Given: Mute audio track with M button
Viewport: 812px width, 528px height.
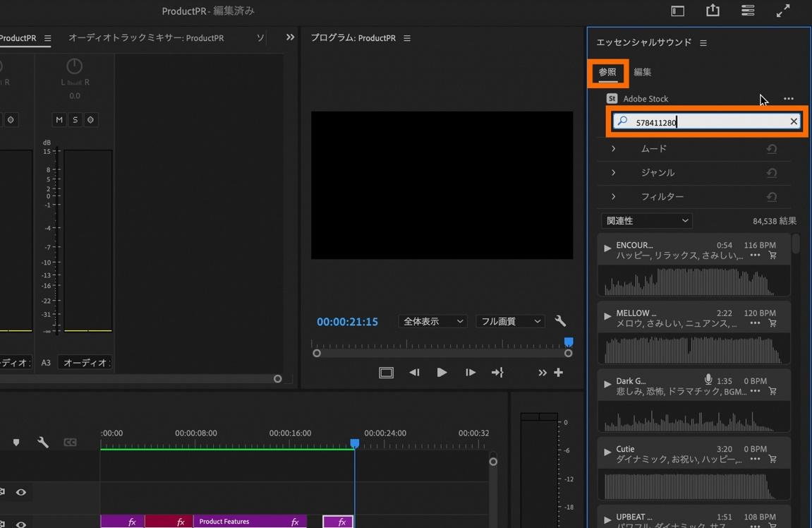Looking at the screenshot, I should (x=59, y=120).
